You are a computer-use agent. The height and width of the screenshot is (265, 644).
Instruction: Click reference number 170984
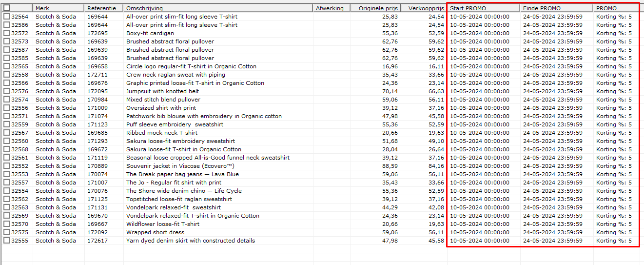pos(98,100)
